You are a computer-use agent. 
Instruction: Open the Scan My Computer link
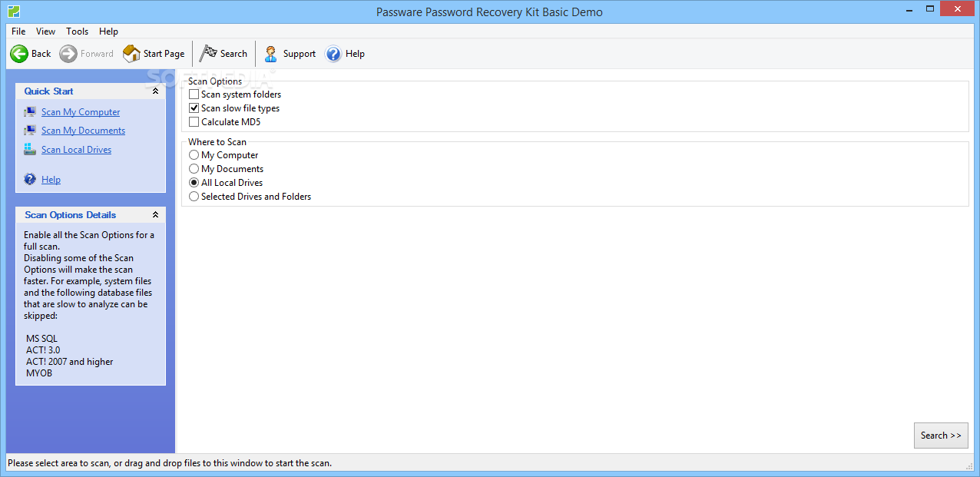[x=81, y=112]
